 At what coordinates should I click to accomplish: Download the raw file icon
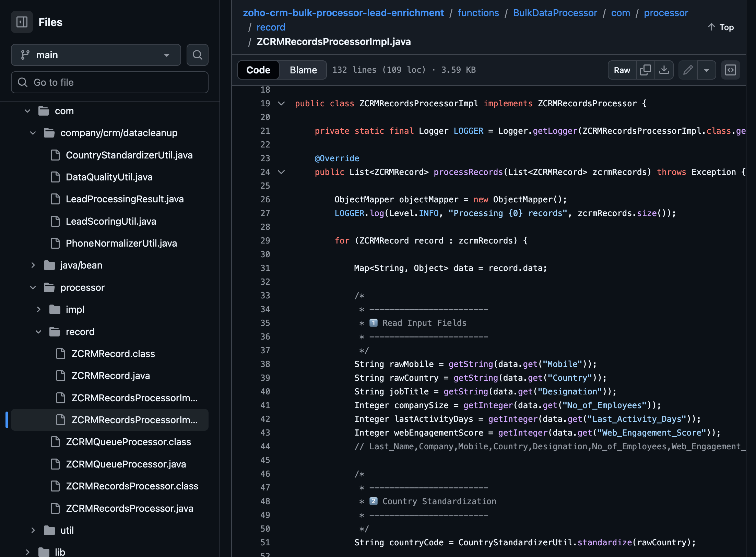pyautogui.click(x=664, y=70)
